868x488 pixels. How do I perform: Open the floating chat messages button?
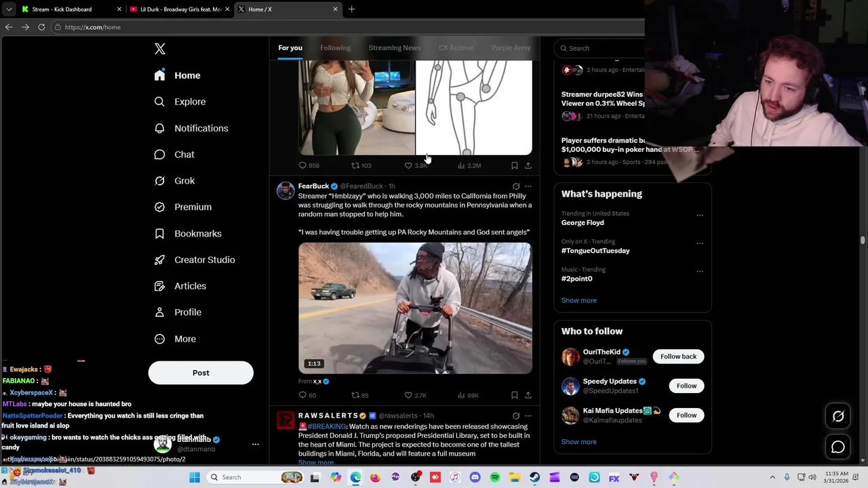click(838, 447)
